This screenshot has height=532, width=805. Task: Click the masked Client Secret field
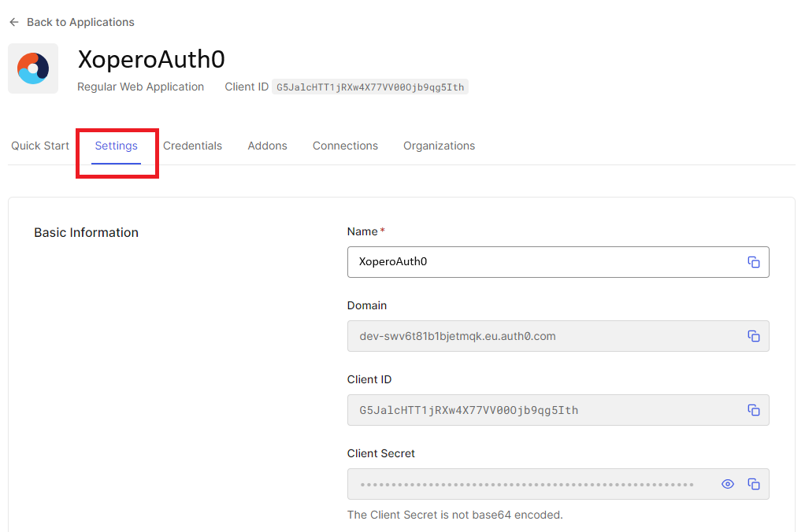pyautogui.click(x=528, y=484)
